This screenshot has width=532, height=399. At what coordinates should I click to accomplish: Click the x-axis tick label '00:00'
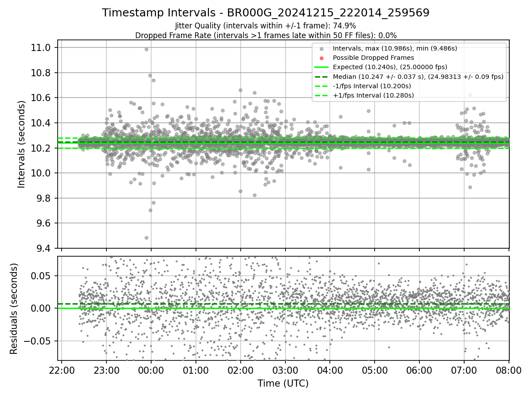(x=151, y=370)
